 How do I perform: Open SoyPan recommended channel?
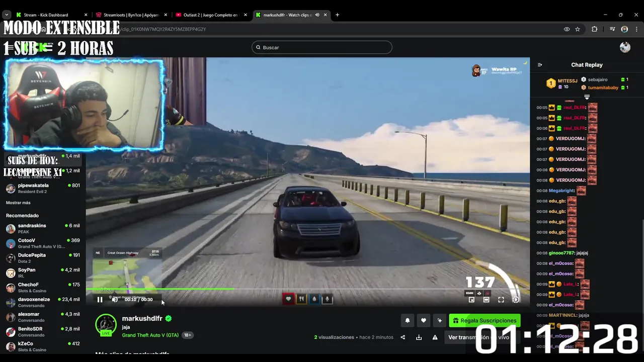coord(43,273)
